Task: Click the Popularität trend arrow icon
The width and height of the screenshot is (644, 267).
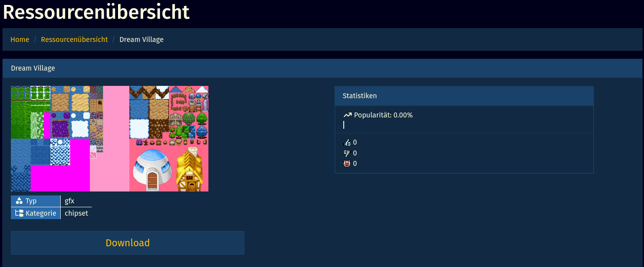Action: [x=348, y=115]
